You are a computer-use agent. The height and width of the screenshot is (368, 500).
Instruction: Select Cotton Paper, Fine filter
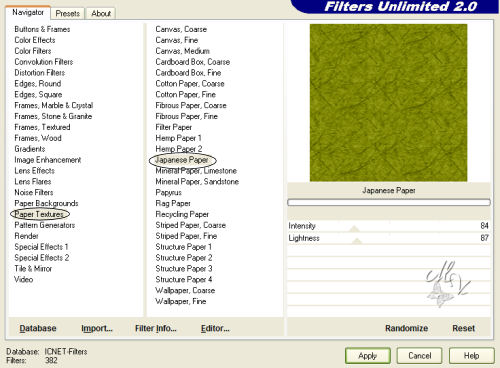pyautogui.click(x=186, y=94)
